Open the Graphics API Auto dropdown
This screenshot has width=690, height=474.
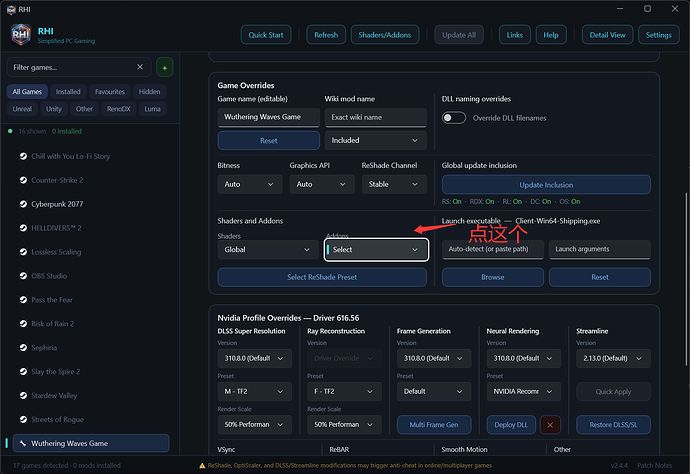[322, 184]
